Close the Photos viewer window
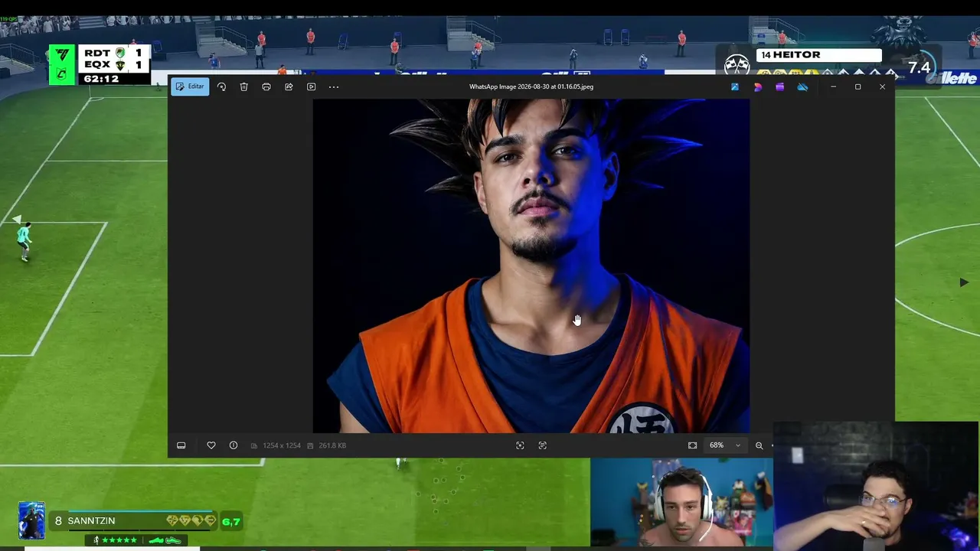 coord(882,87)
